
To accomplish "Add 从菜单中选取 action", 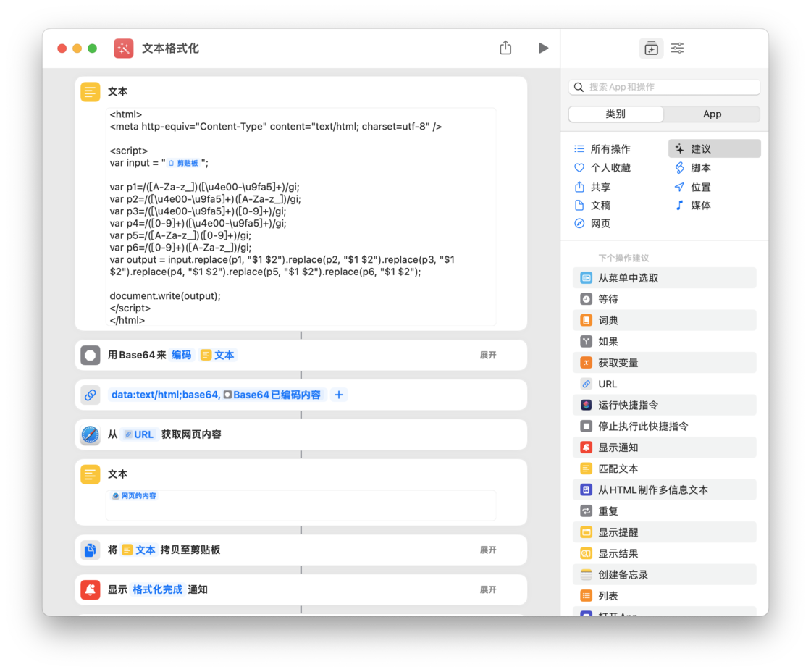I will (x=664, y=278).
